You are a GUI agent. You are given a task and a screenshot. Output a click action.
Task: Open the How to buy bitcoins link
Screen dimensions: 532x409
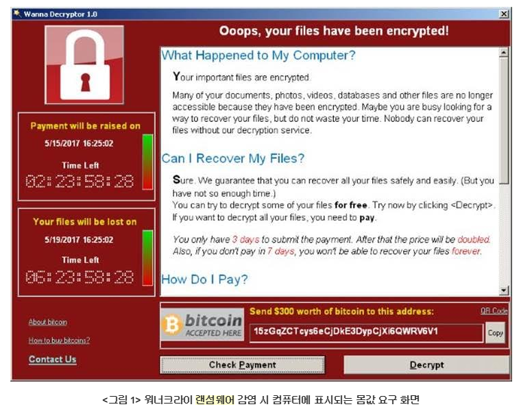point(59,340)
